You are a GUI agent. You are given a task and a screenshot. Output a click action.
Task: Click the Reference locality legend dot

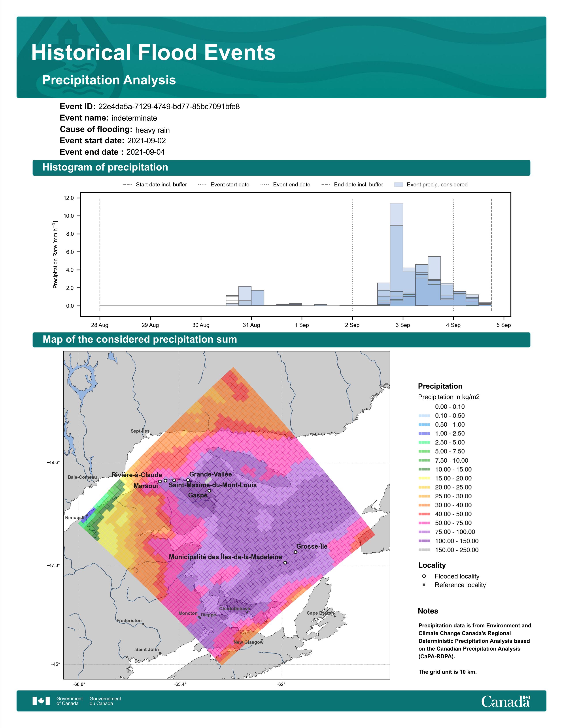(x=424, y=585)
